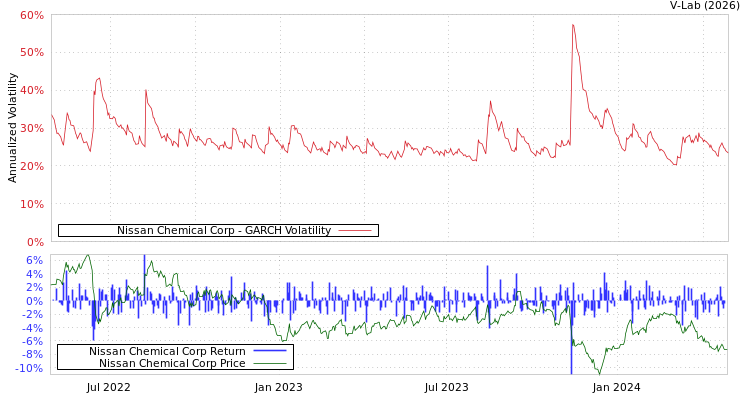Click the -10% label on the return axis
This screenshot has height=400, width=750.
[x=30, y=368]
